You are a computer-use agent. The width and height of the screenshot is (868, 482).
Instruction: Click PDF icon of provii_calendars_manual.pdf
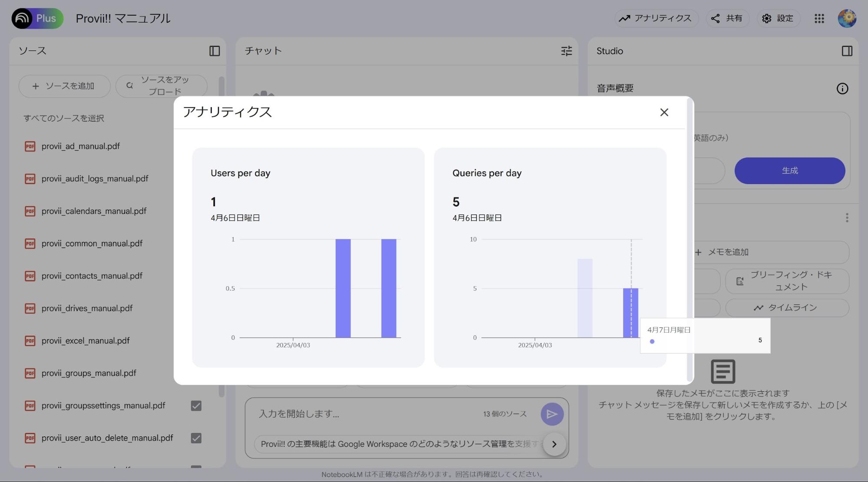pyautogui.click(x=30, y=211)
